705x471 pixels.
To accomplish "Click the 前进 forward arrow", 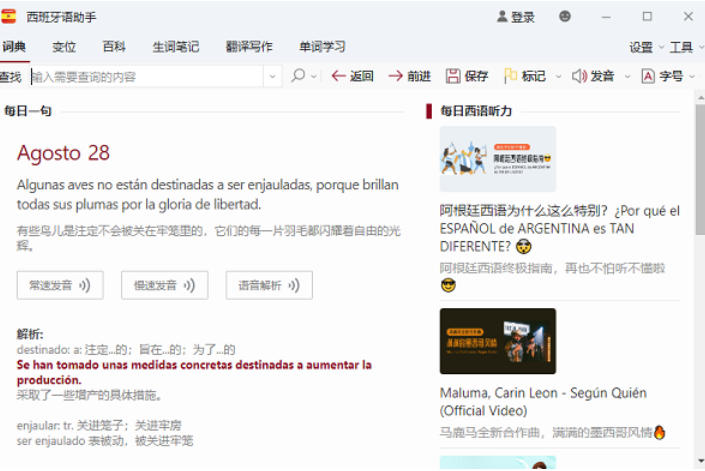I will coord(409,76).
